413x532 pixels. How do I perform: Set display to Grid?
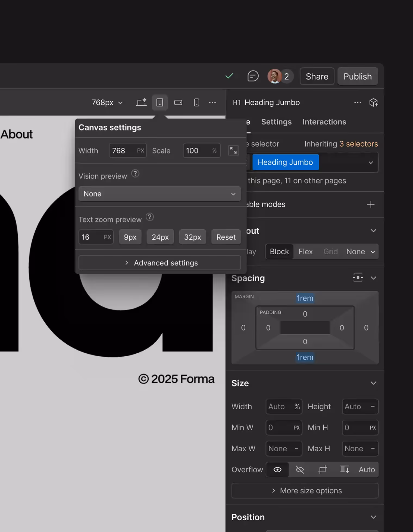330,252
